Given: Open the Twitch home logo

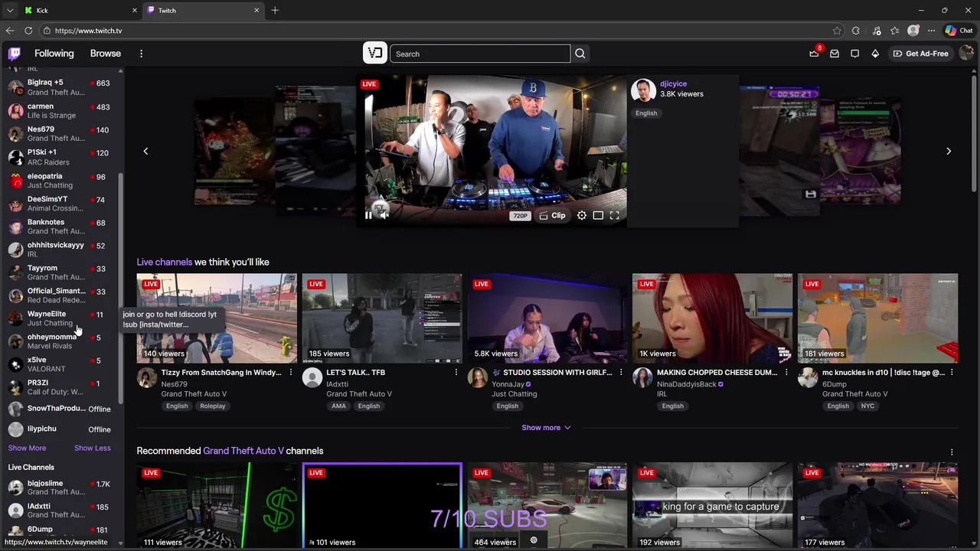Looking at the screenshot, I should [15, 54].
